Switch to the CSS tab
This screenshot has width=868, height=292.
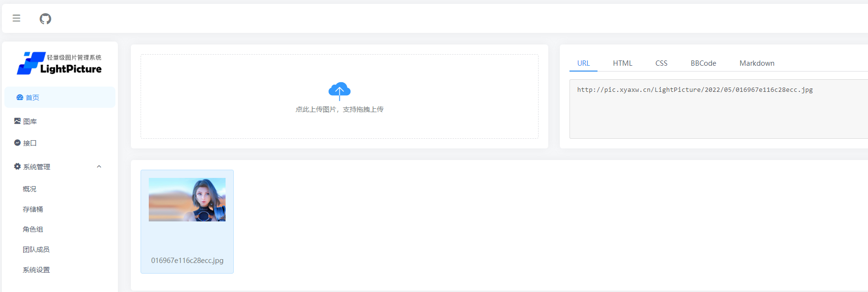point(661,63)
